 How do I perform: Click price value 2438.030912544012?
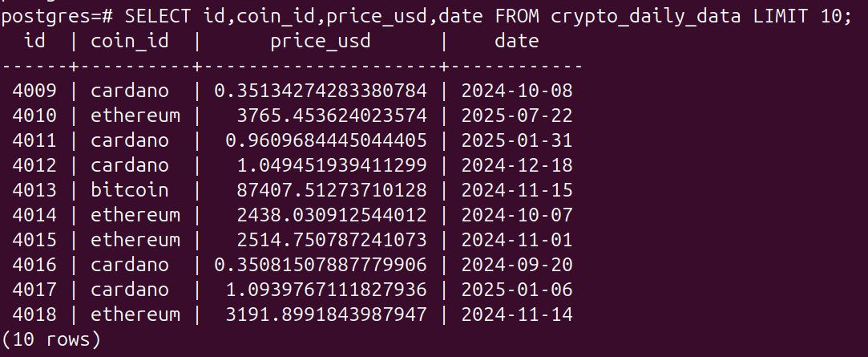[x=332, y=214]
